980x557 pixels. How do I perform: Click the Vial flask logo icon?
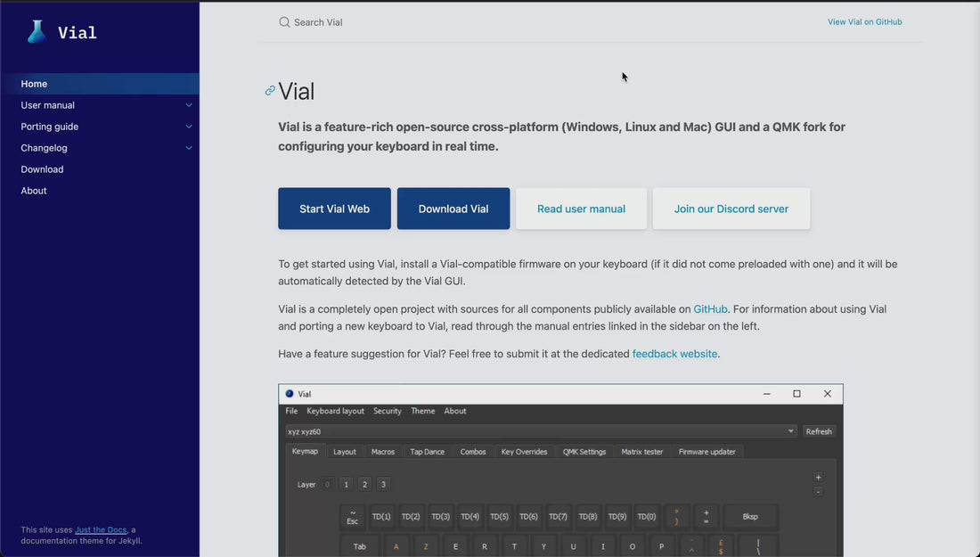(37, 32)
